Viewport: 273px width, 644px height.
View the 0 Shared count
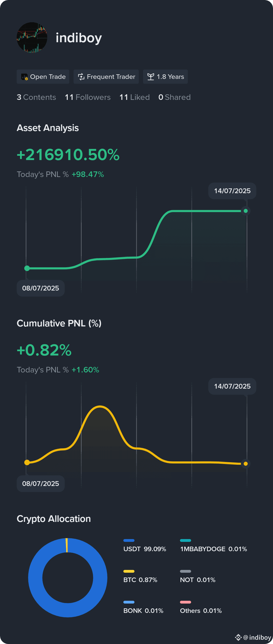pyautogui.click(x=174, y=97)
